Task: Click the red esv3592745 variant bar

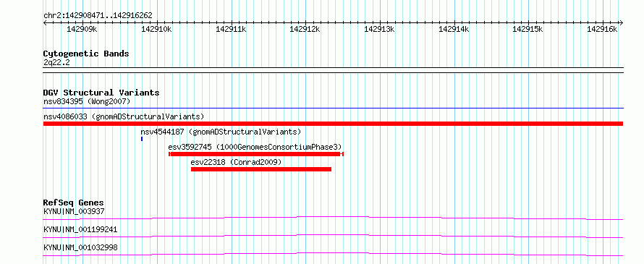Action: [x=256, y=154]
